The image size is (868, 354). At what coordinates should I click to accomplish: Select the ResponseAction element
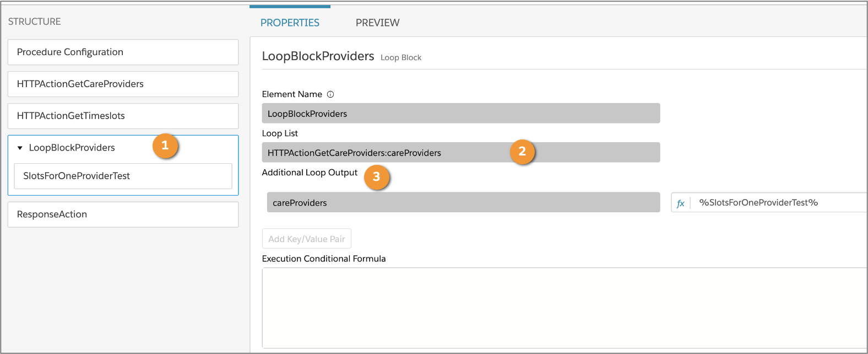pyautogui.click(x=123, y=214)
